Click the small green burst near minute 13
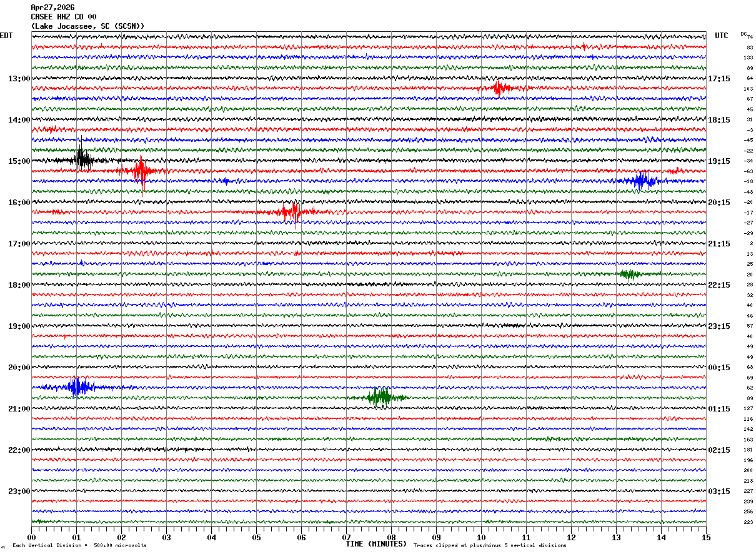Viewport: 756px width, 554px height. click(x=630, y=274)
